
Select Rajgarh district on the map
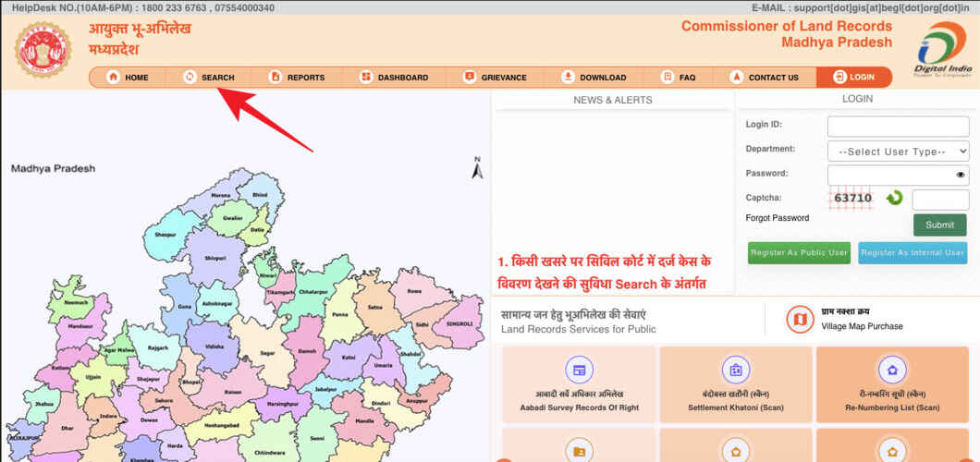[157, 347]
